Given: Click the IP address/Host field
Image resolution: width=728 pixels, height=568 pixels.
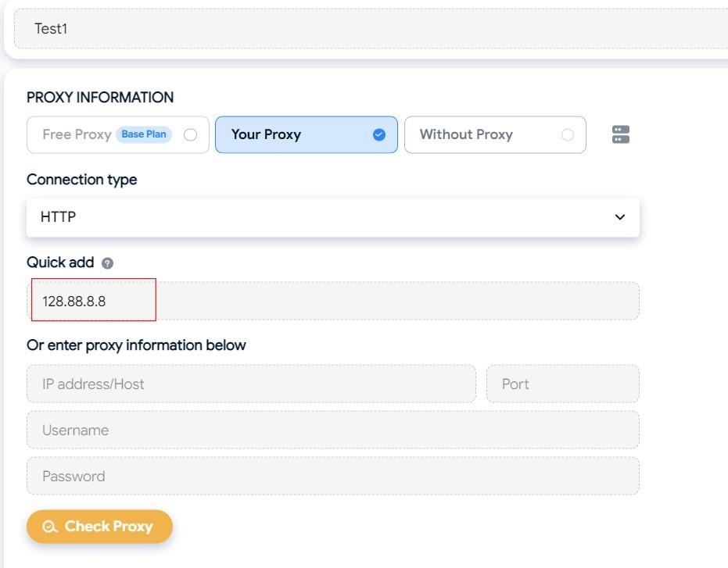Looking at the screenshot, I should click(250, 384).
